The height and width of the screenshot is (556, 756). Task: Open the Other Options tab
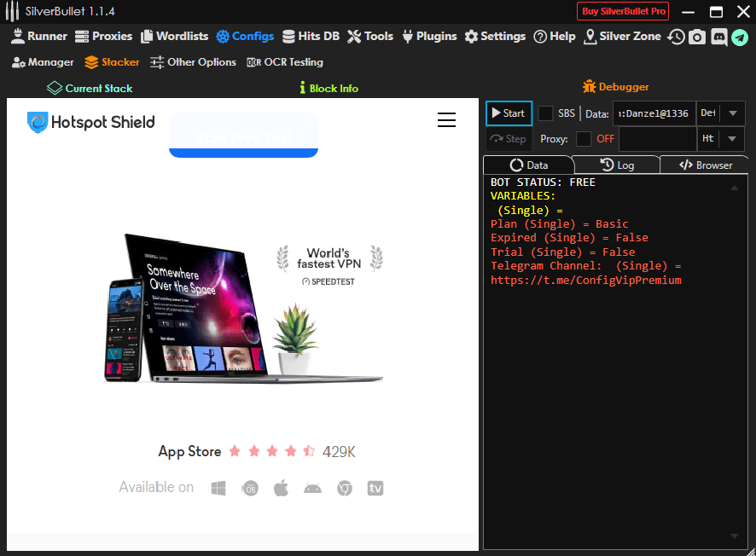click(193, 62)
